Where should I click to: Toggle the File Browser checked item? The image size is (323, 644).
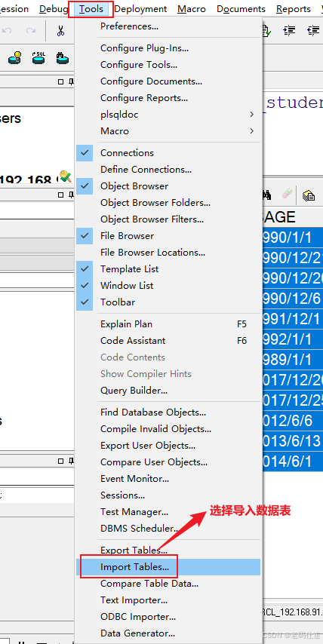click(x=168, y=236)
